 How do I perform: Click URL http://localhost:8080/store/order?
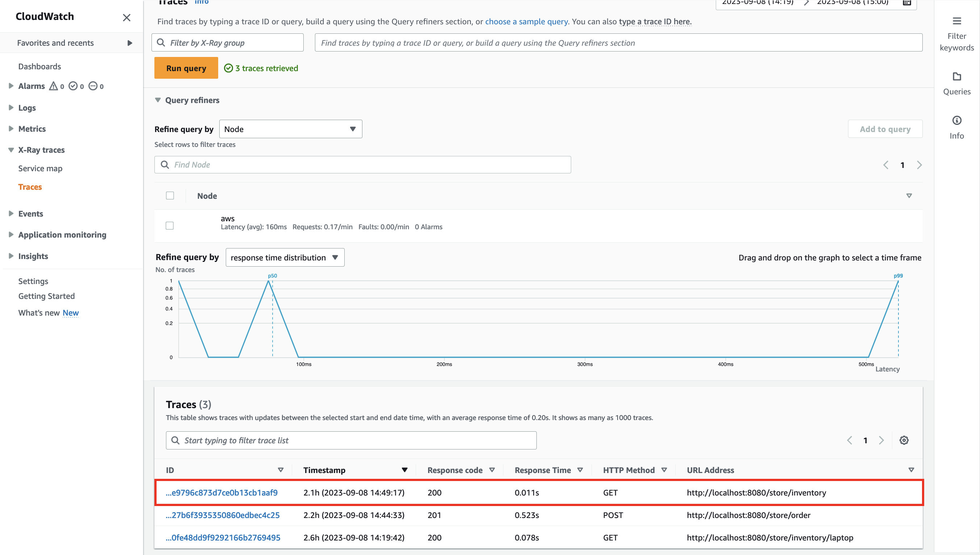click(748, 515)
